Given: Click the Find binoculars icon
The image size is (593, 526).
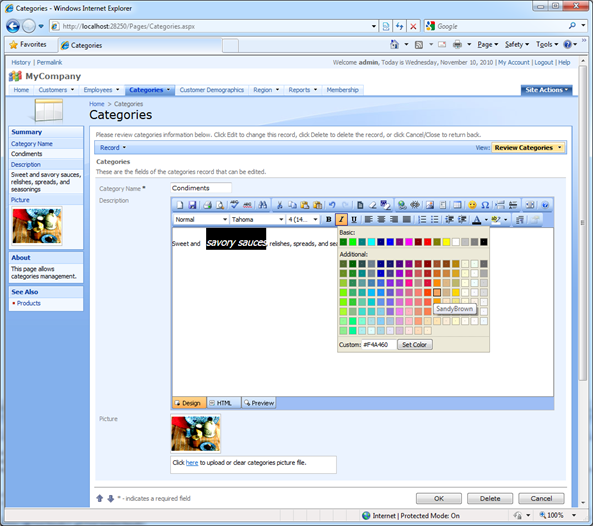Looking at the screenshot, I should (x=263, y=205).
